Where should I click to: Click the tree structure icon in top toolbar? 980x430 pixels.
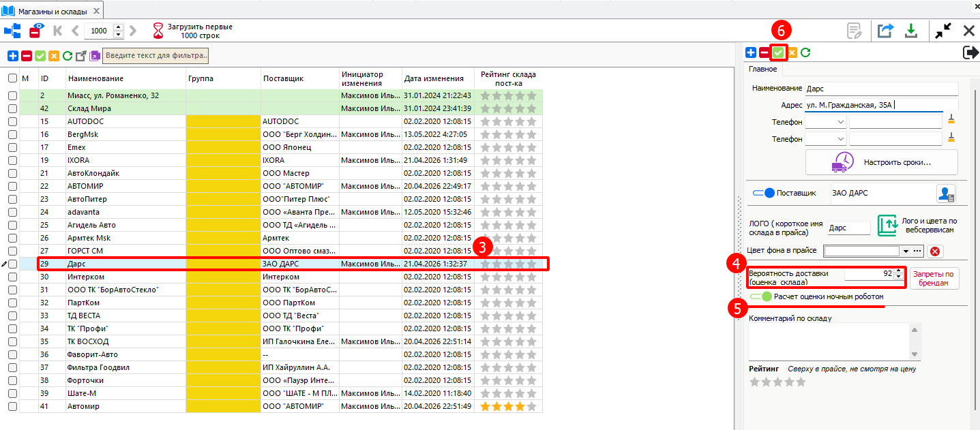[12, 31]
